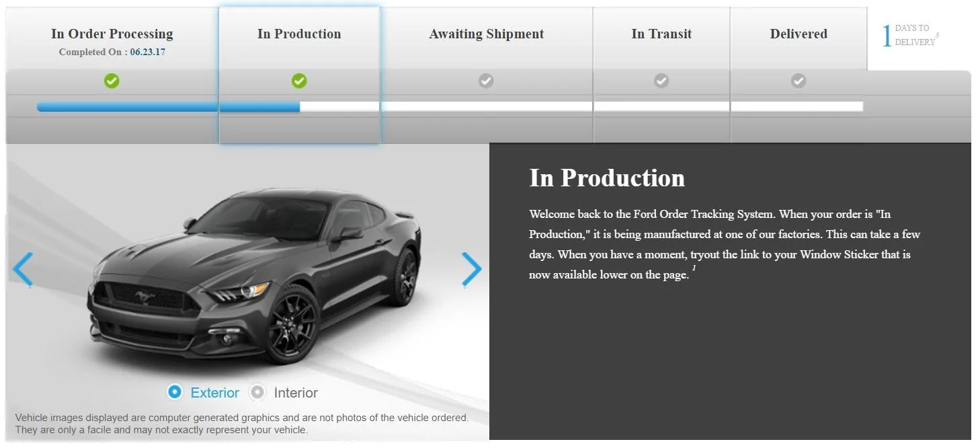Select the Exterior view radio button
This screenshot has width=980, height=448.
click(175, 392)
